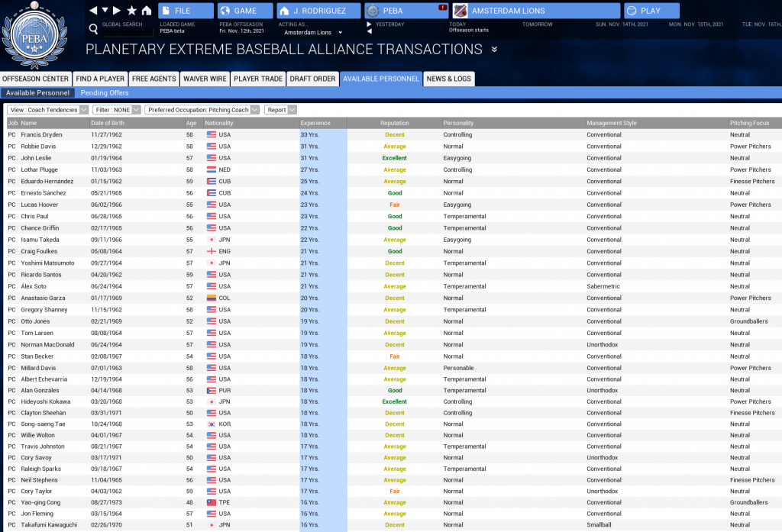Open the Preferred Occupation: Pitching Coach dropdown
The width and height of the screenshot is (782, 532).
pos(202,110)
